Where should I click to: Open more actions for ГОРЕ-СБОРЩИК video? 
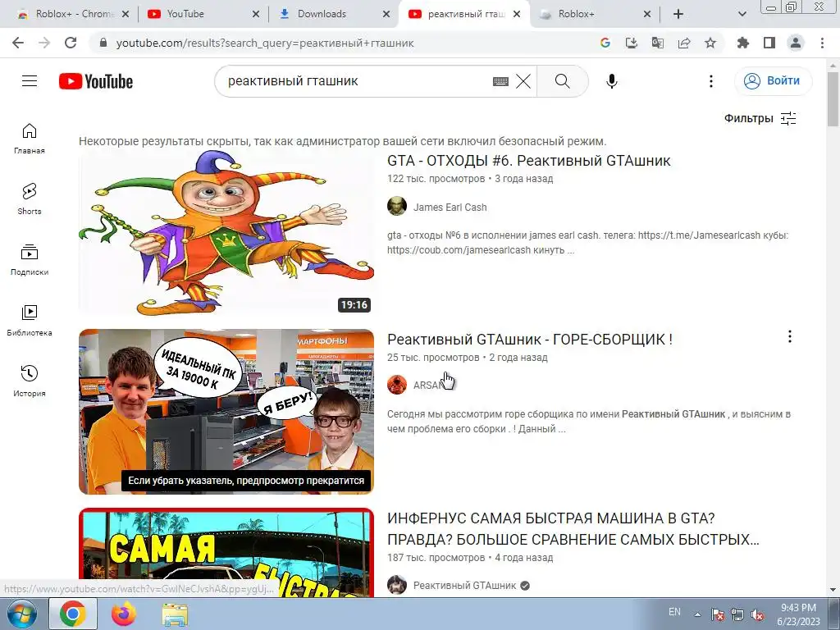790,336
